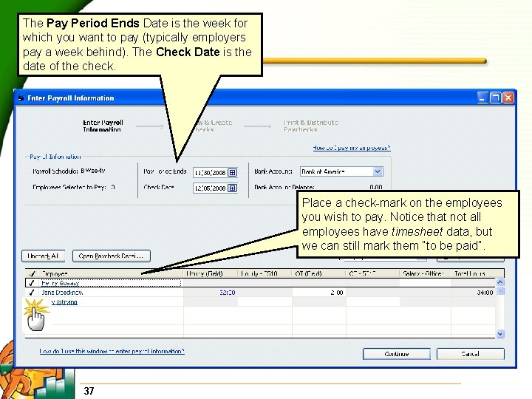The width and height of the screenshot is (532, 399).
Task: Toggle checkmark for Jane Doesknow
Action: pos(32,293)
